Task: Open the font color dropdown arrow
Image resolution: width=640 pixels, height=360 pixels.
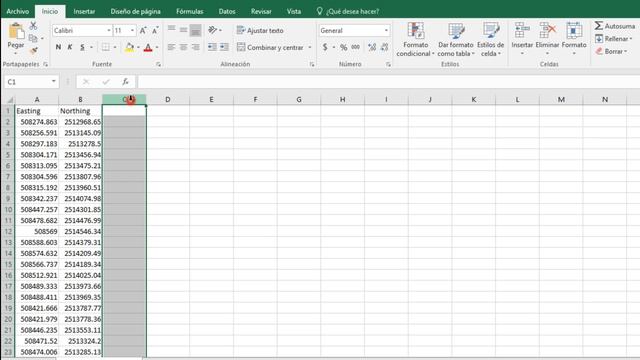Action: click(x=157, y=47)
